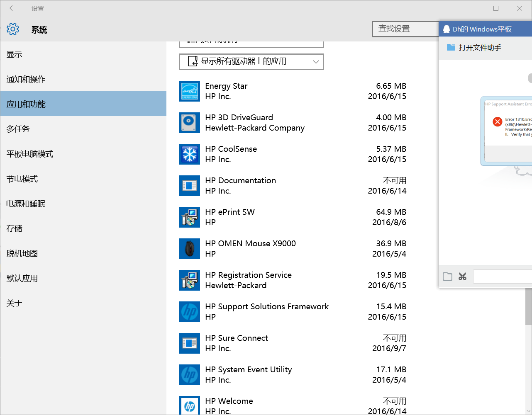Open 关于 settings page
Viewport: 532px width, 415px height.
pos(83,303)
